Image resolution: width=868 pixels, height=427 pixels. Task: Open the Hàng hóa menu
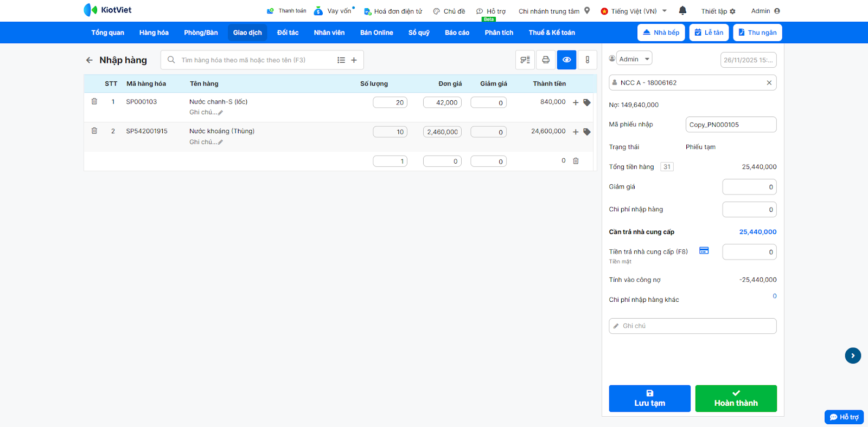(x=154, y=33)
